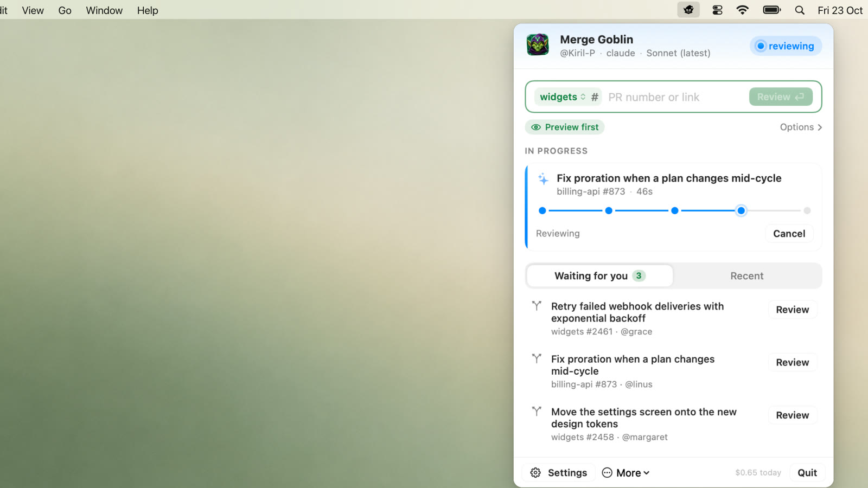Open Spotlight search magnifier icon

coord(800,10)
